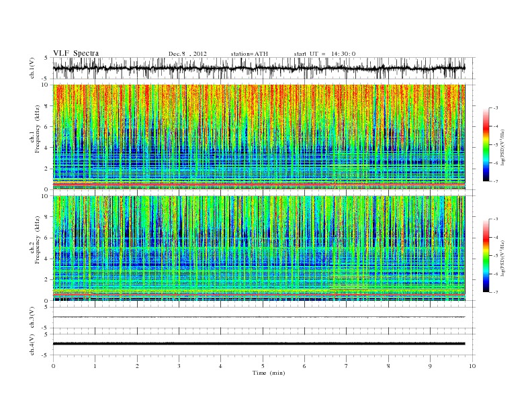This screenshot has height=411, width=532.
Task: Click the ch.1 voltage waveform trace
Action: click(x=259, y=68)
